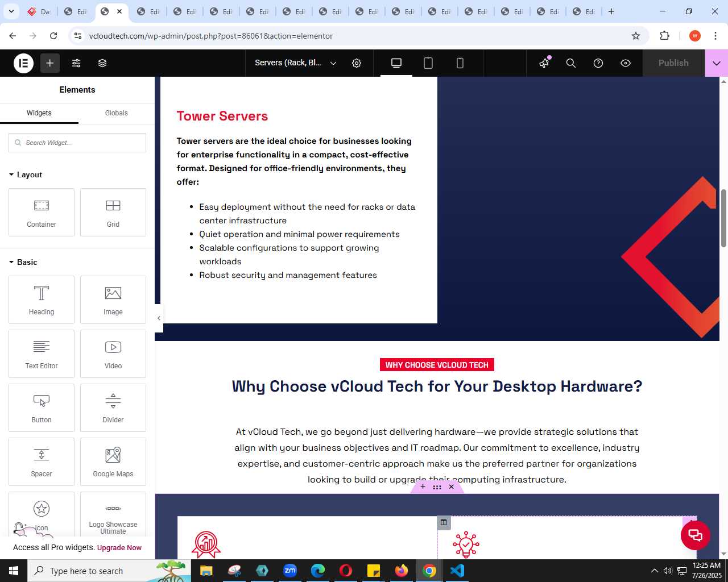Reload the page
728x582 pixels.
(x=53, y=36)
